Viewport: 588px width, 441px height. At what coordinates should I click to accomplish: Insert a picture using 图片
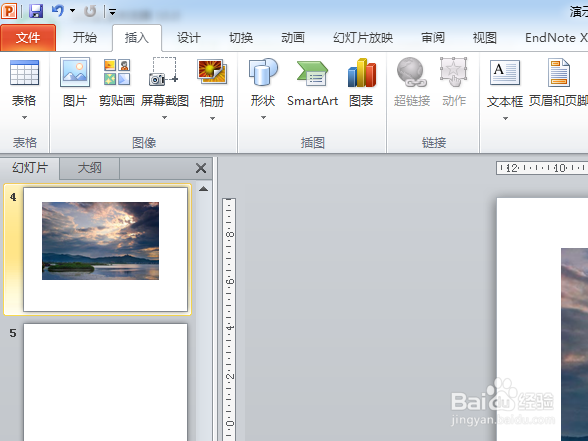[x=75, y=82]
